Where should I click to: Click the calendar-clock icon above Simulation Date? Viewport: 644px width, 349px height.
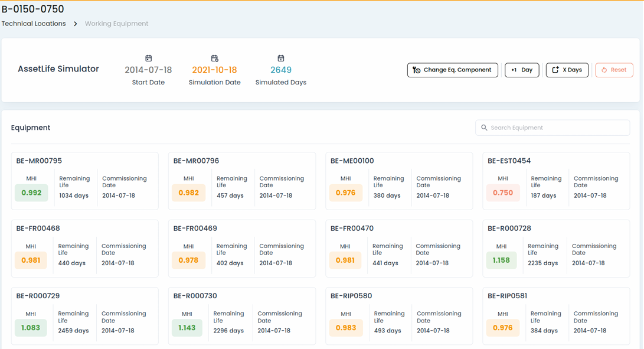215,58
